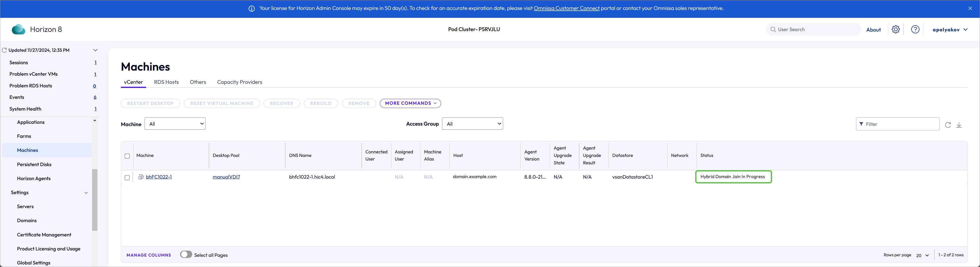
Task: Select Machines in the sidebar
Action: pos(47,150)
